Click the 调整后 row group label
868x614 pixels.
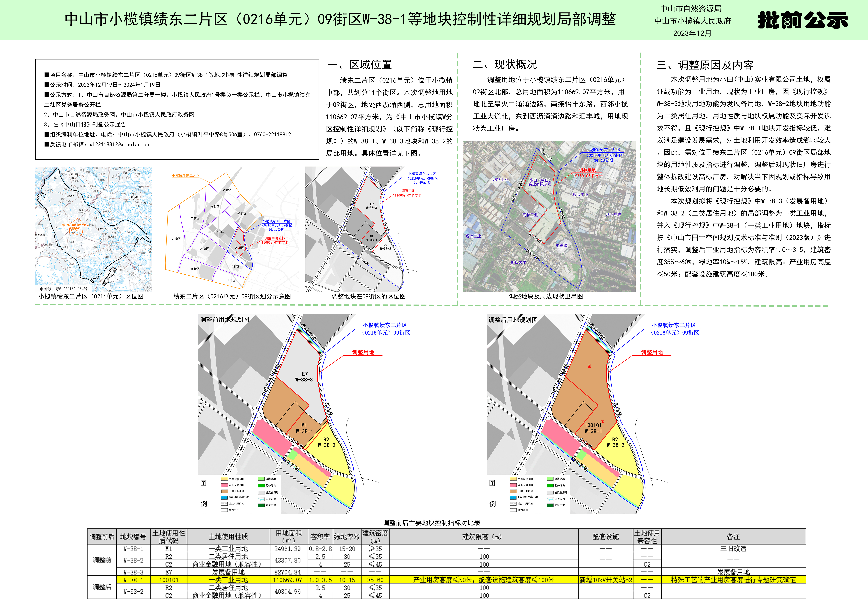(102, 587)
